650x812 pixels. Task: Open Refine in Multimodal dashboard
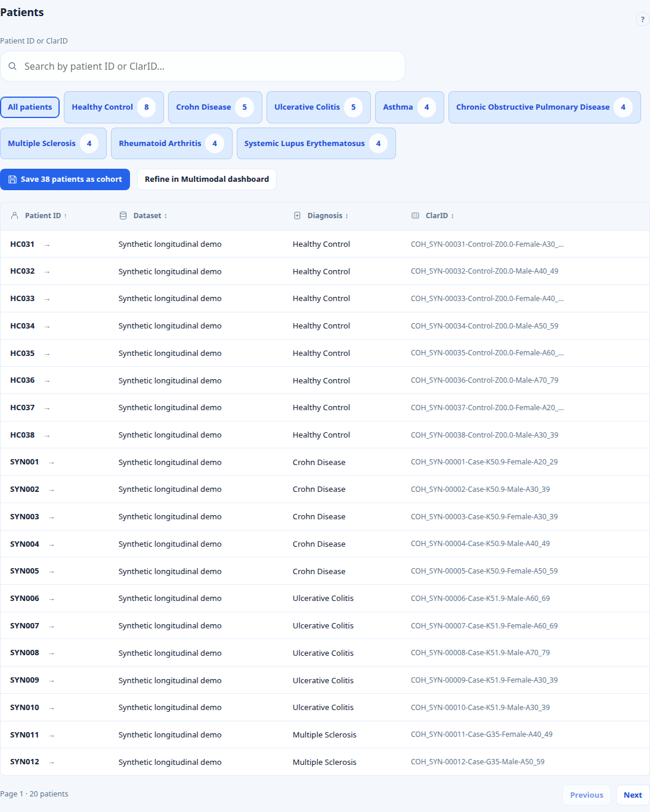[x=207, y=179]
